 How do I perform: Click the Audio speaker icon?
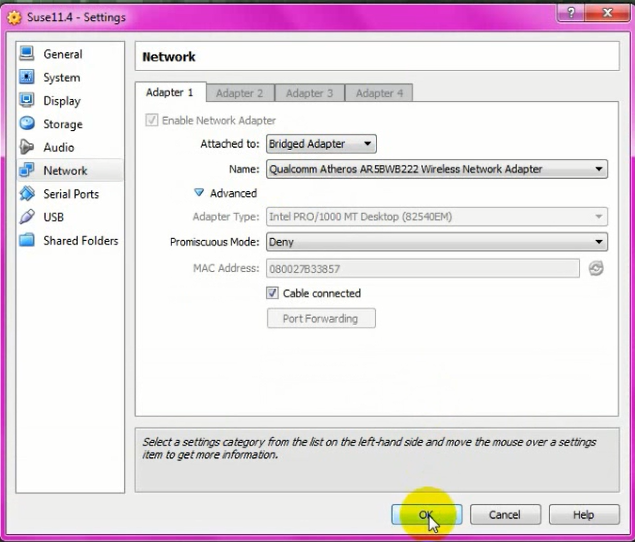point(27,147)
